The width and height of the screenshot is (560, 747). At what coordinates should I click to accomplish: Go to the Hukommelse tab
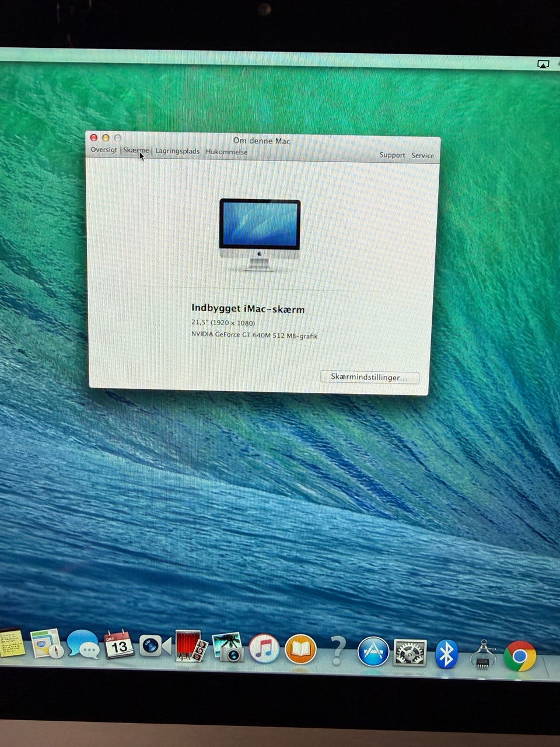click(226, 152)
